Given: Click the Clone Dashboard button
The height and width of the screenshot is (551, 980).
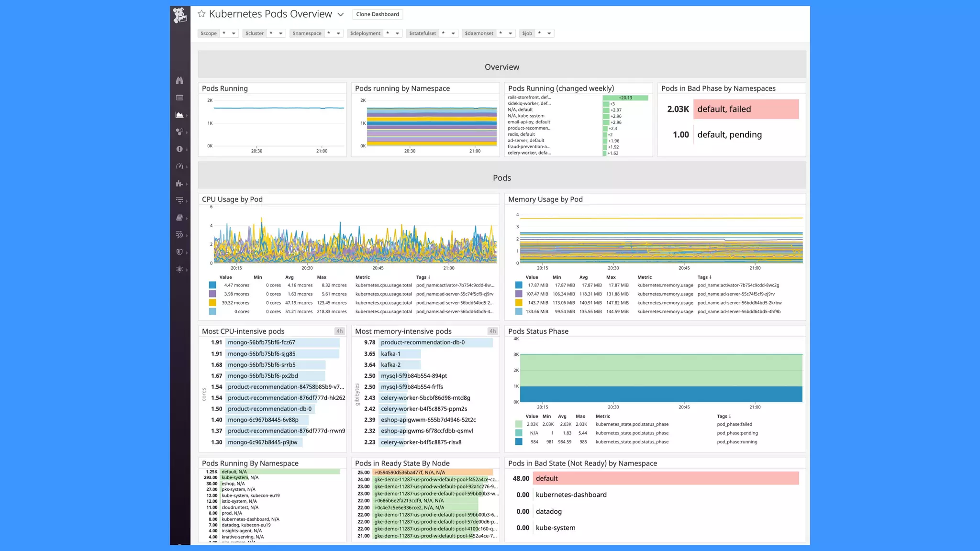Looking at the screenshot, I should (x=377, y=14).
